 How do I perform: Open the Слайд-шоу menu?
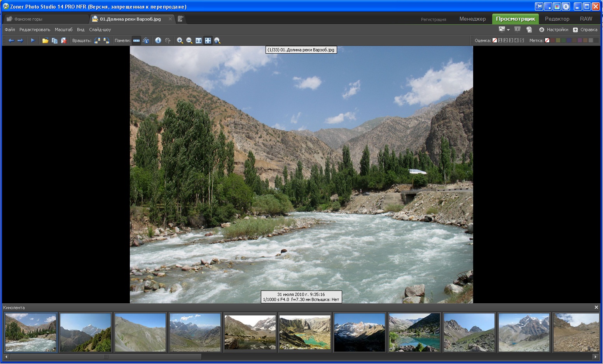tap(100, 30)
